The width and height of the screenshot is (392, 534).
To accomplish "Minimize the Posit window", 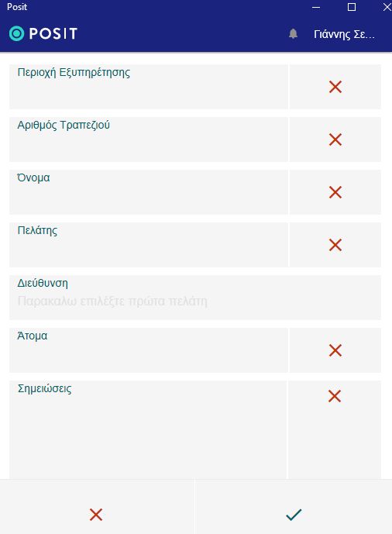I will click(316, 7).
